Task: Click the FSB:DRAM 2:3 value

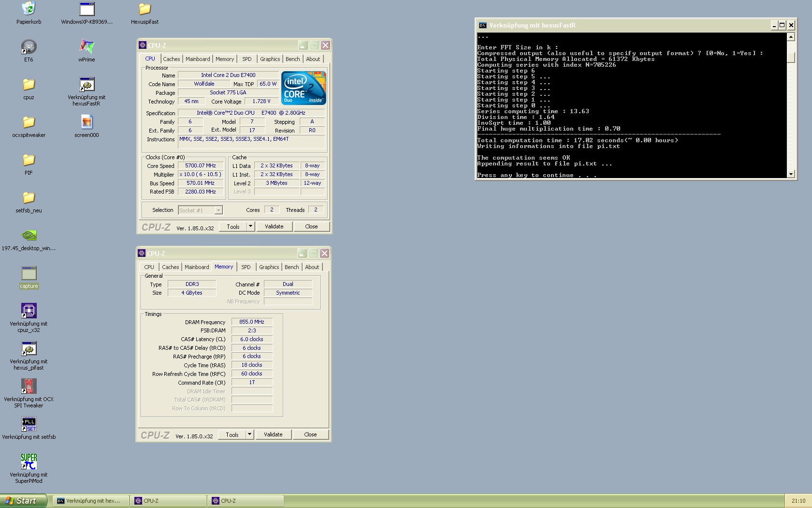Action: tap(252, 330)
